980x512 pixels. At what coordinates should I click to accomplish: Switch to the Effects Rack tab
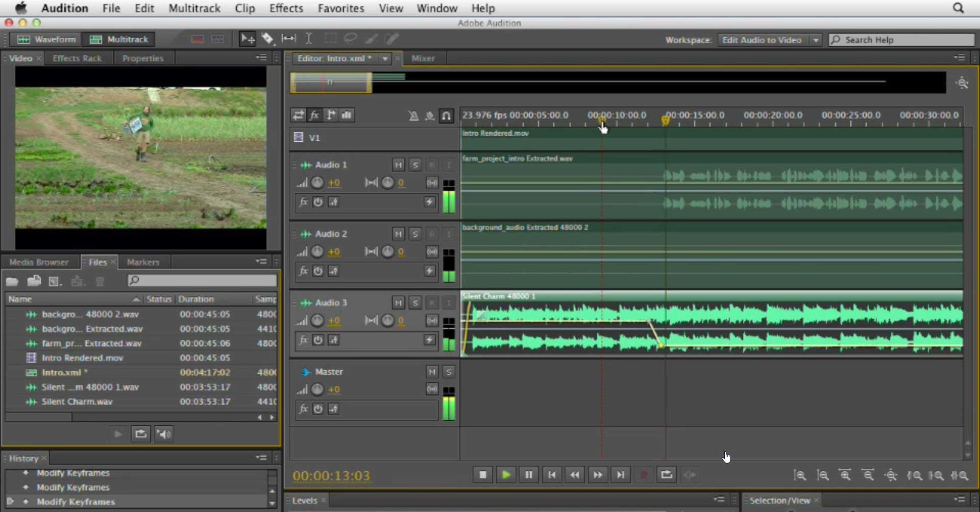[77, 59]
